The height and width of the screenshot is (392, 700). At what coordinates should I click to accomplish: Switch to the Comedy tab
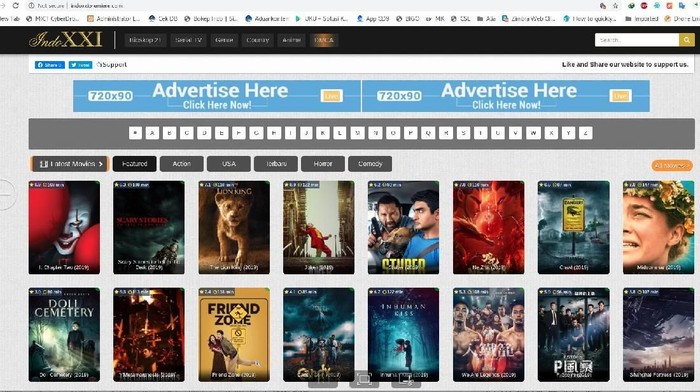click(x=370, y=164)
